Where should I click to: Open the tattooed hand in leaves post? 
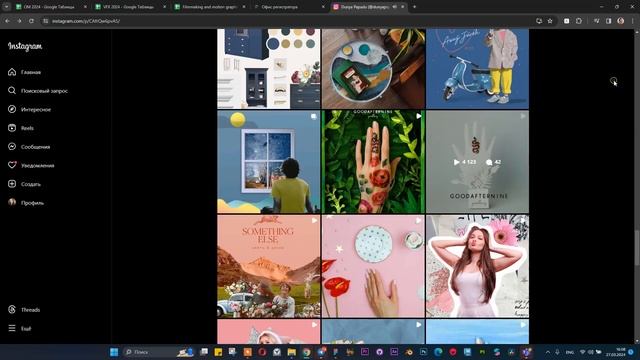coord(373,162)
